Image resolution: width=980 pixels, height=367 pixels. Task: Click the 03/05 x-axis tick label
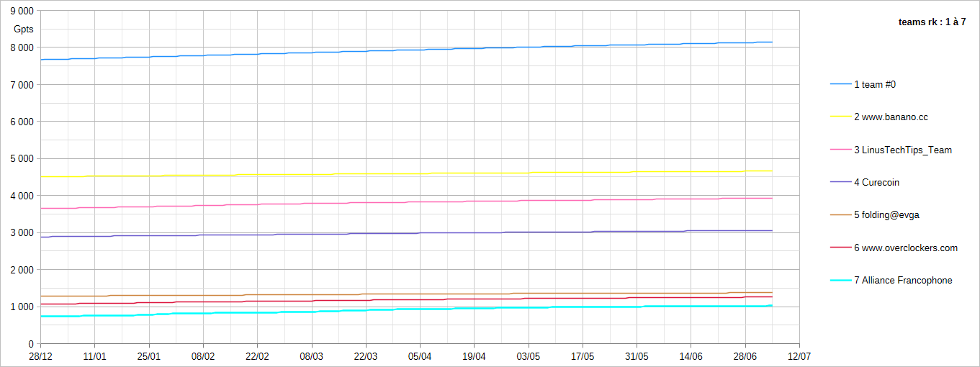point(529,356)
